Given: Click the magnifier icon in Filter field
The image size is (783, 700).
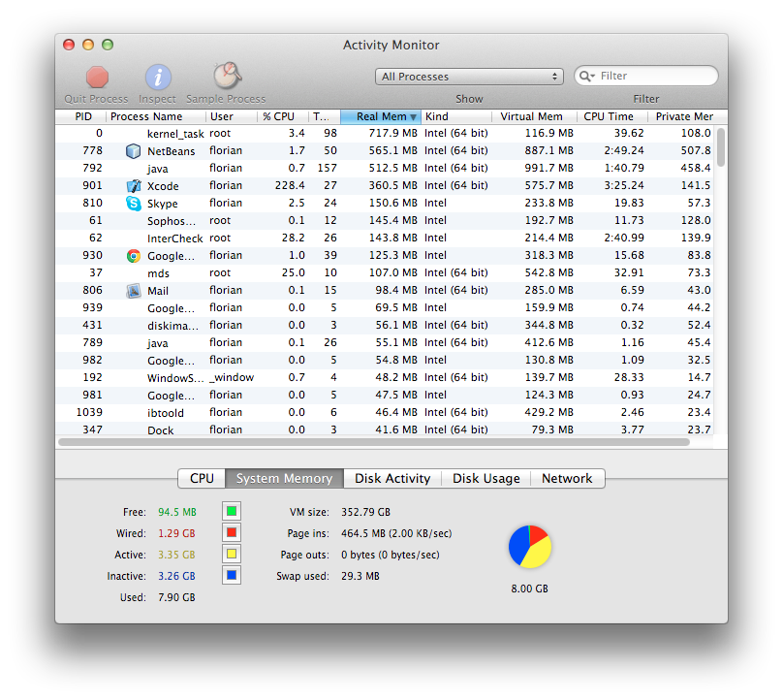Looking at the screenshot, I should coord(586,77).
